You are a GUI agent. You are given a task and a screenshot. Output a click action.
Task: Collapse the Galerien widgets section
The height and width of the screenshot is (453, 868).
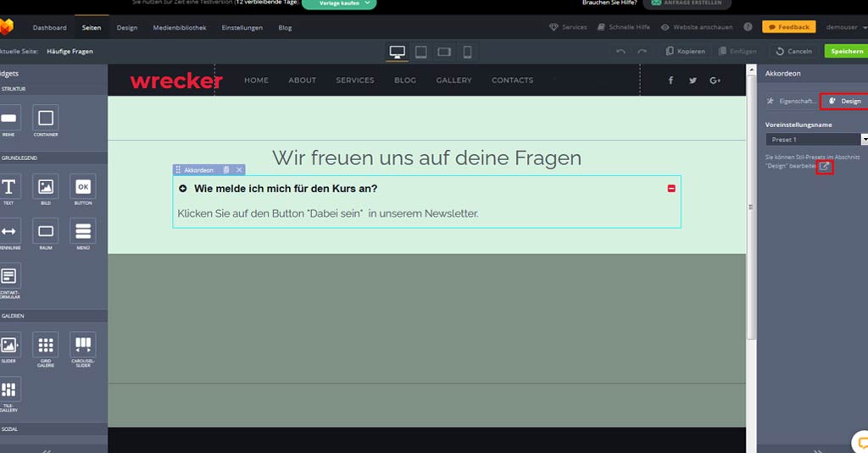pos(14,316)
